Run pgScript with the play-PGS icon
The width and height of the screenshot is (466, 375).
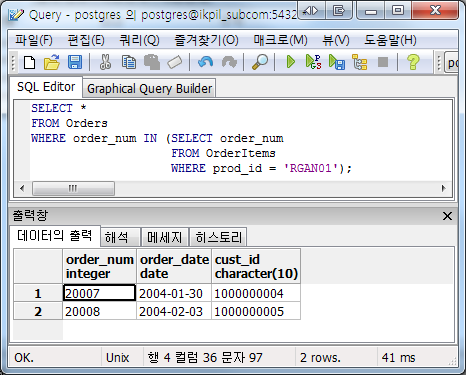313,62
